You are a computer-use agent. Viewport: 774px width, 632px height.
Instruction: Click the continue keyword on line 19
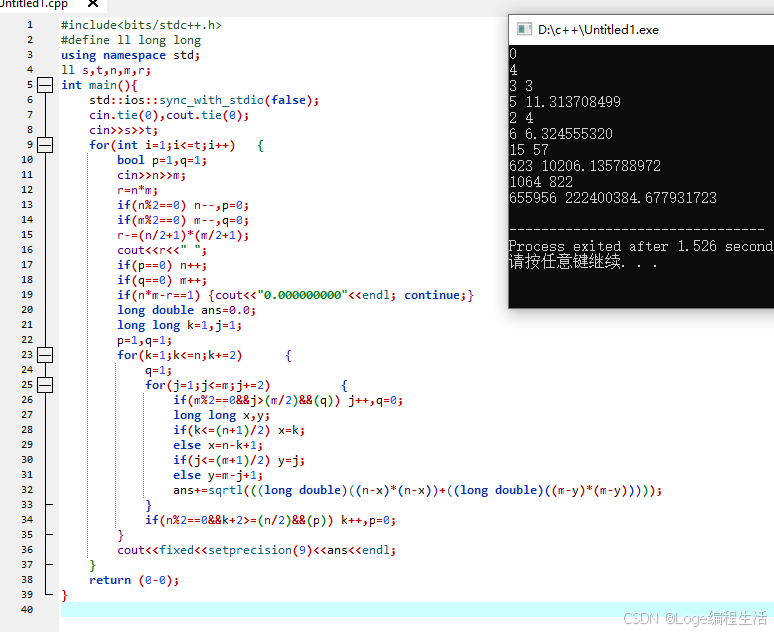coord(432,295)
